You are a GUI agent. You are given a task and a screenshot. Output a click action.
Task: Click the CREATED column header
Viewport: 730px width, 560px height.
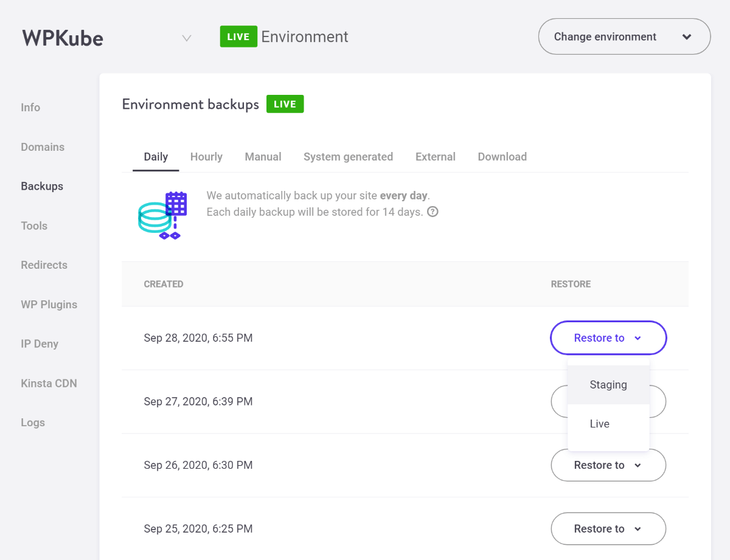(164, 284)
